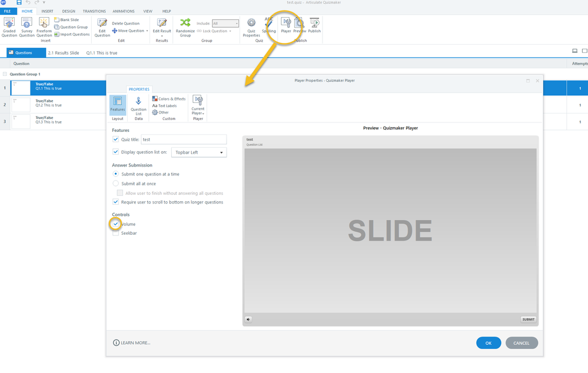Open the LEARN MORE link
Screen dimensions: 588x373
(x=132, y=342)
